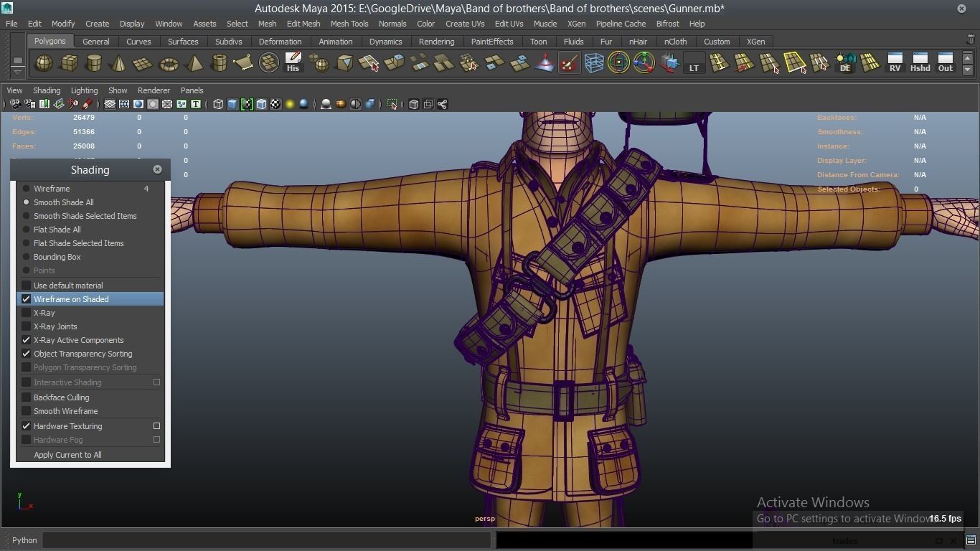Uncheck Hardware Texturing
The image size is (980, 551).
[26, 426]
